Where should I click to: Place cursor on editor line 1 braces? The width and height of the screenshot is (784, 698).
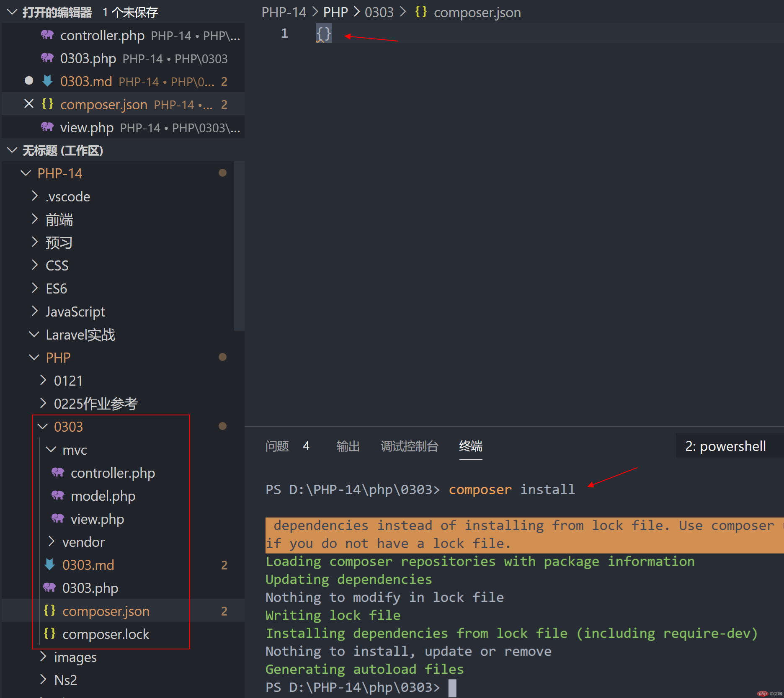(323, 33)
